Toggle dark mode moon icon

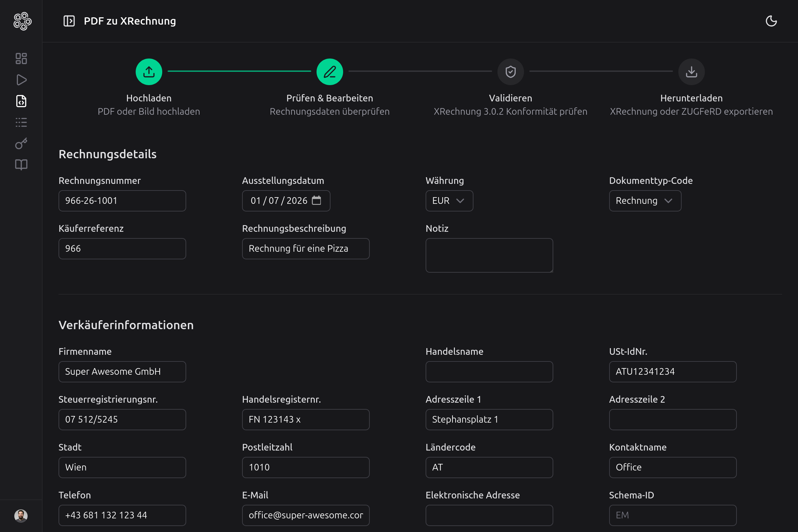tap(771, 21)
